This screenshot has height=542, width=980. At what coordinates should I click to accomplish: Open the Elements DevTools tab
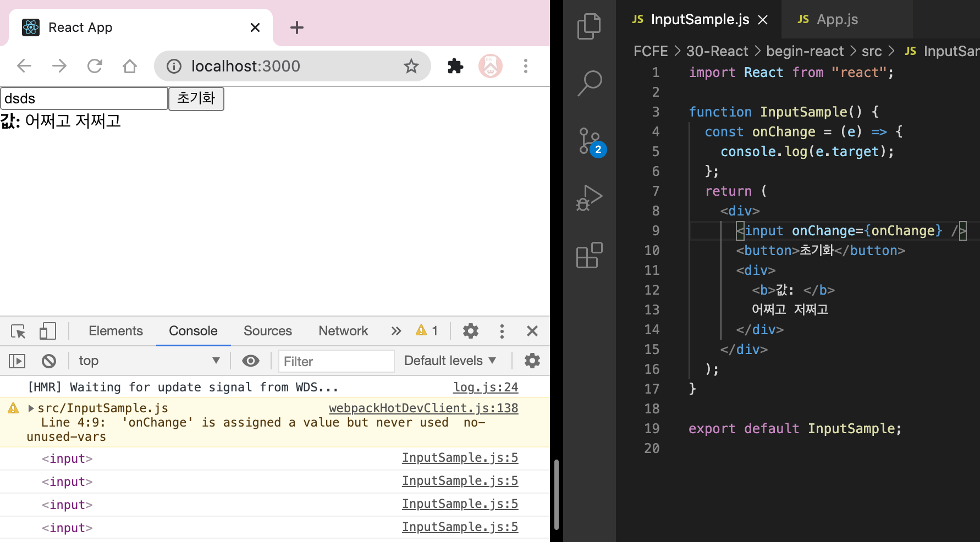tap(115, 331)
